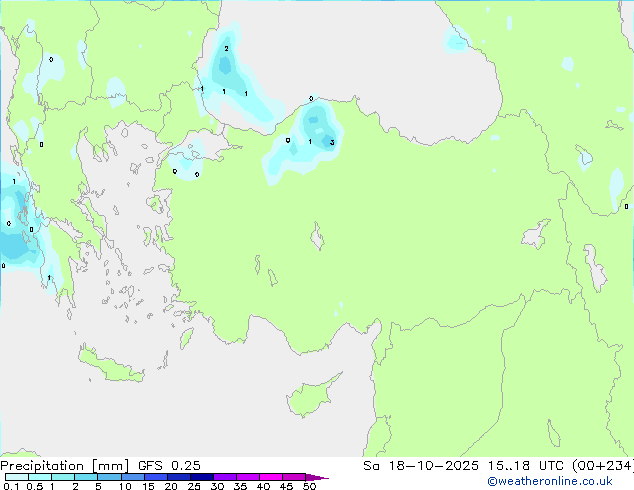The image size is (634, 490).
Task: Select the 10–15 mm blue legend swatch
Action: pyautogui.click(x=132, y=477)
